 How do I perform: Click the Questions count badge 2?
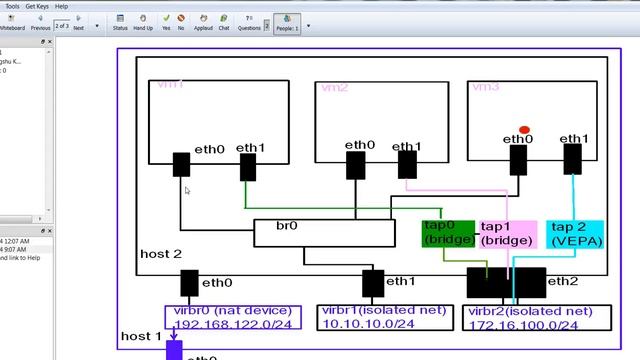267,26
